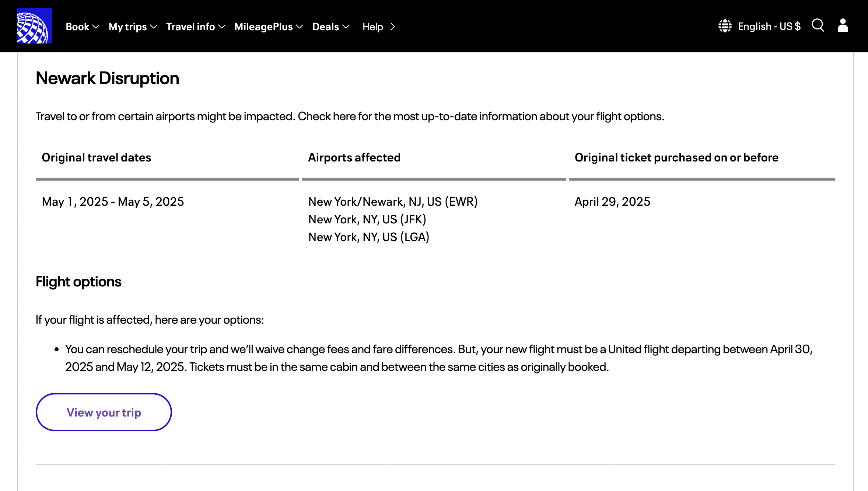Expand the My trips menu
Image resolution: width=868 pixels, height=491 pixels.
pyautogui.click(x=133, y=27)
